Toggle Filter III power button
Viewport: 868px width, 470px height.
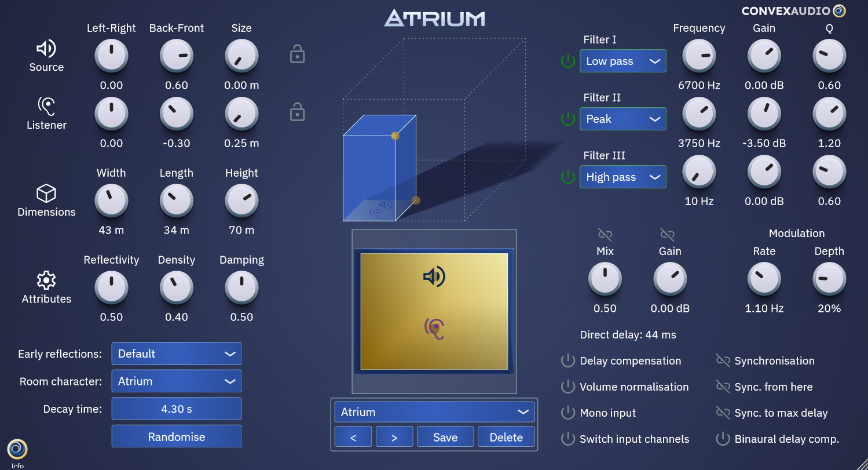(x=568, y=177)
